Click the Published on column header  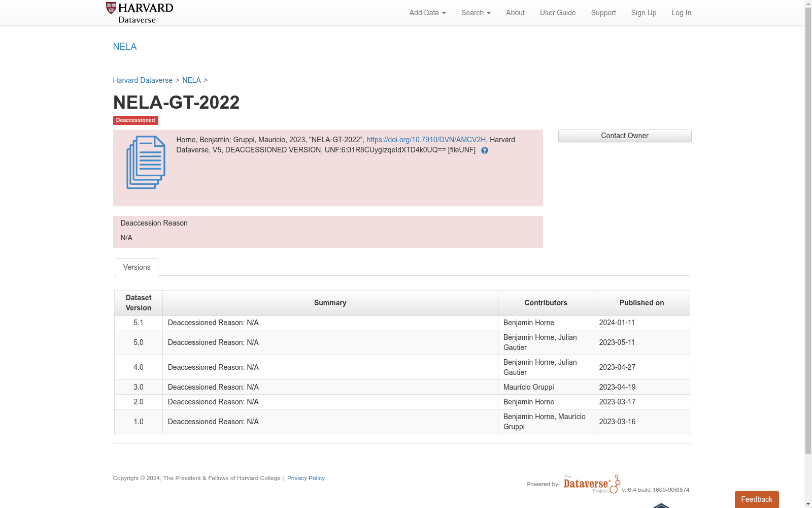[642, 303]
